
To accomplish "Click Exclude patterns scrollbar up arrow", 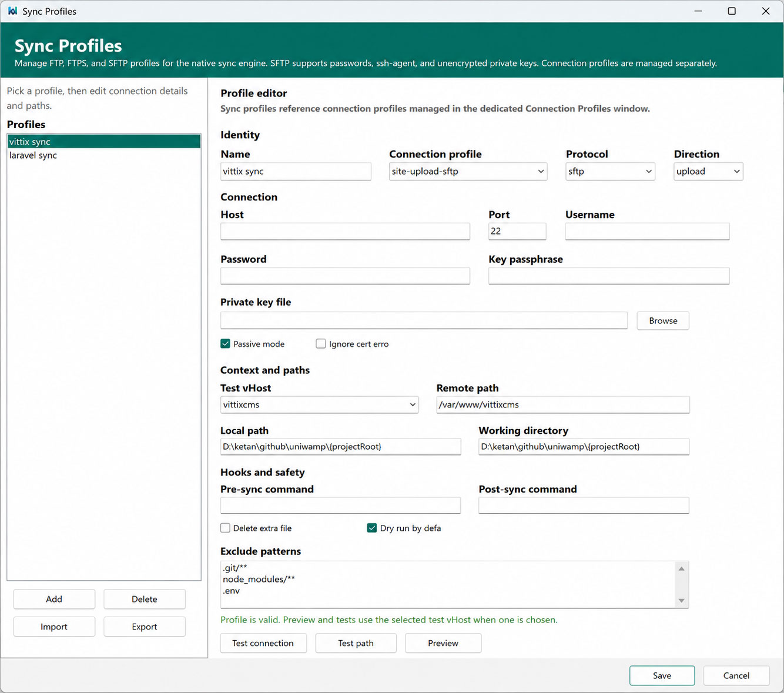I will (682, 568).
